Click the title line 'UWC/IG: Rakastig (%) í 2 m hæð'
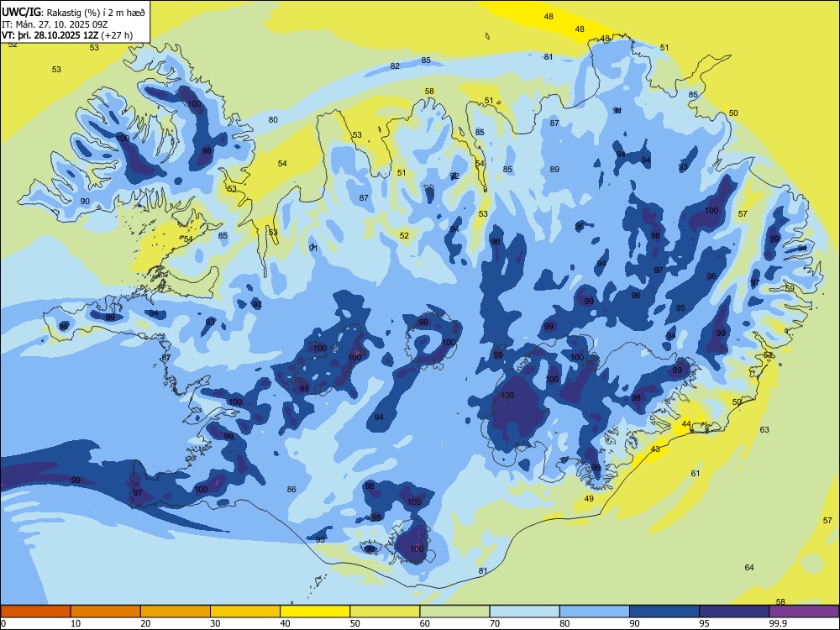 click(73, 12)
